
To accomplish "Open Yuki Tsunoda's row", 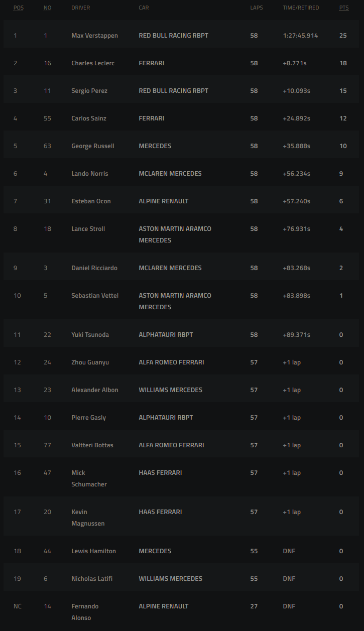I will point(182,335).
